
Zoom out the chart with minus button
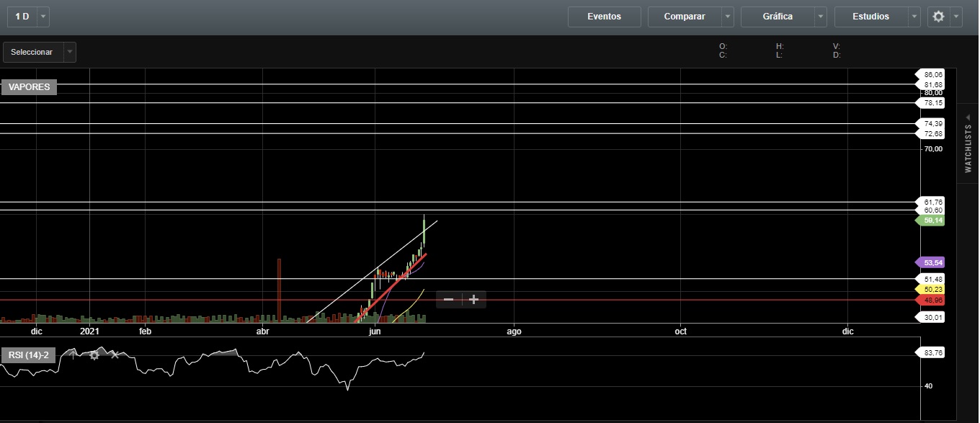448,300
